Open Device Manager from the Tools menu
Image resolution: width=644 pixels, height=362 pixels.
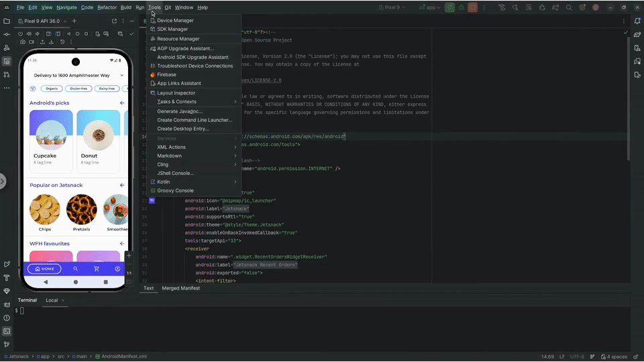tap(175, 21)
